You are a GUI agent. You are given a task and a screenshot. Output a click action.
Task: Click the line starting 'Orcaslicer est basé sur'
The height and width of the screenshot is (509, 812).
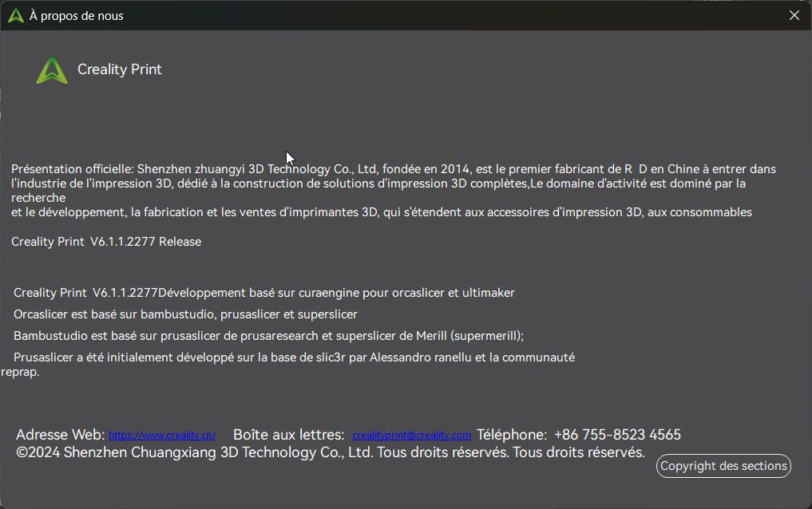click(185, 314)
